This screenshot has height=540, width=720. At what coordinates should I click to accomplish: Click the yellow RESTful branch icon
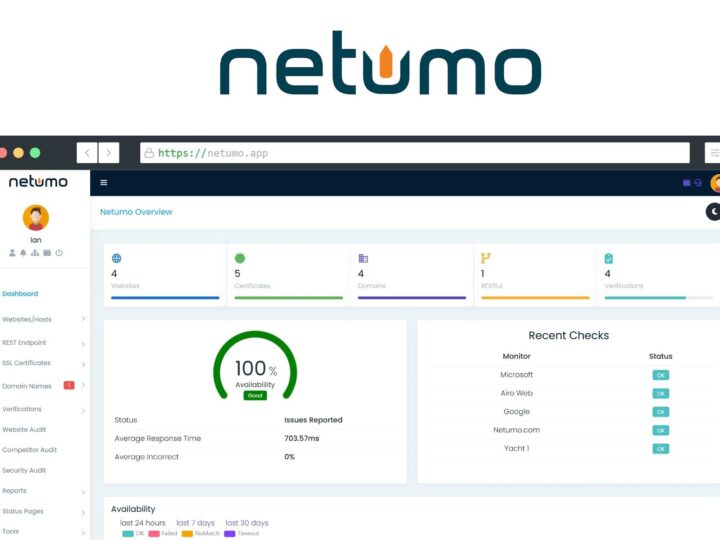click(485, 258)
